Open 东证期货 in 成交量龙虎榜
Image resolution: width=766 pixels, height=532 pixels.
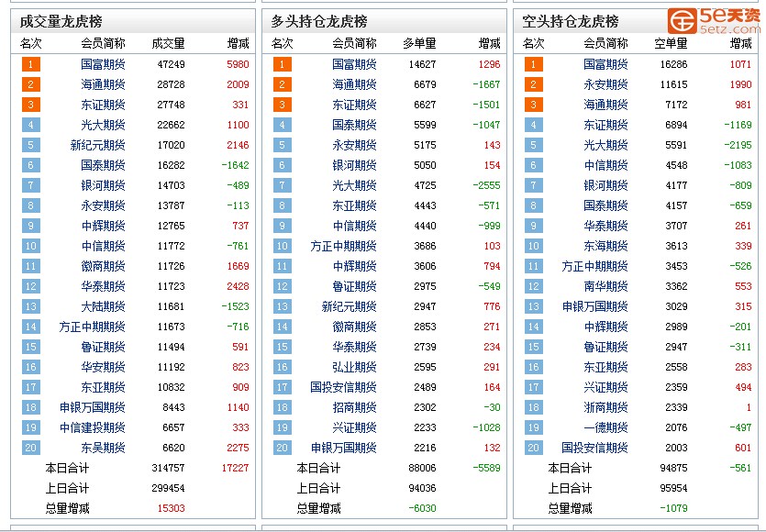coord(103,105)
